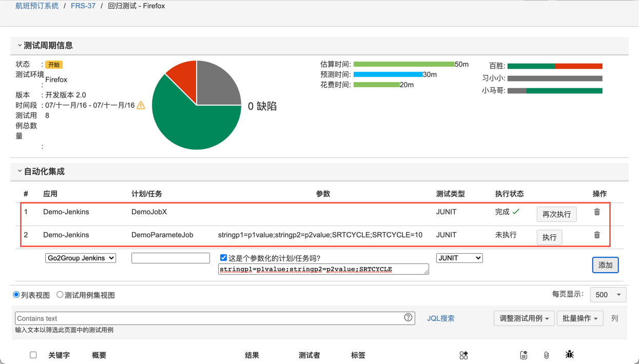
Task: Delete the DemoJobX row with trash icon
Action: pyautogui.click(x=597, y=212)
